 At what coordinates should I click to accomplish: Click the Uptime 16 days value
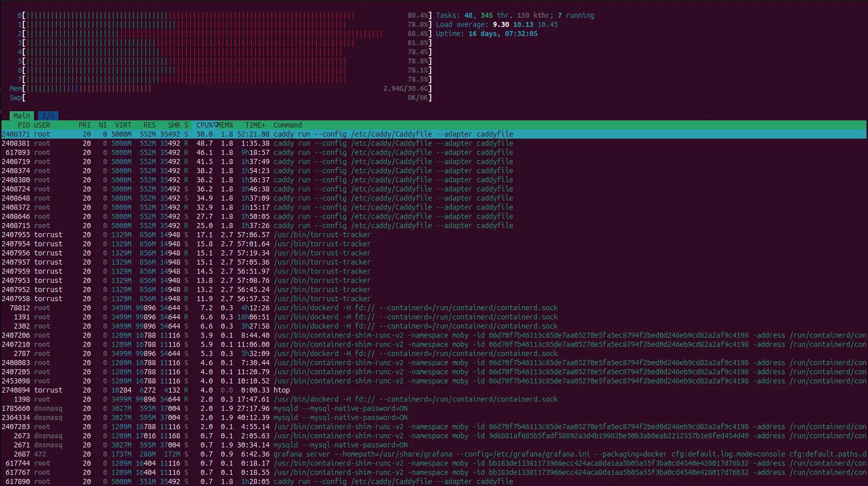503,34
